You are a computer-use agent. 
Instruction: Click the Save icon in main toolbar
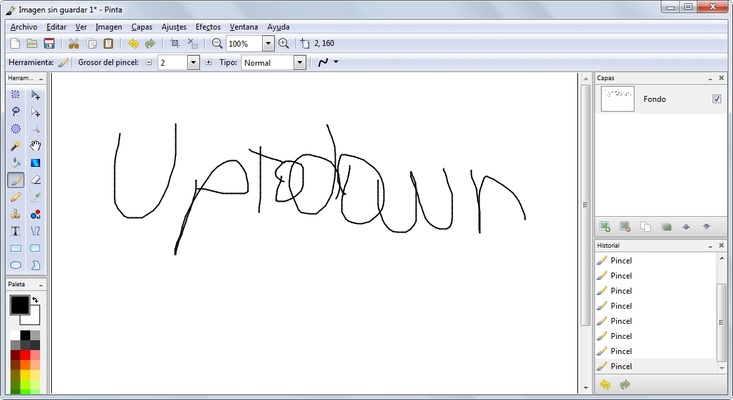[x=49, y=43]
